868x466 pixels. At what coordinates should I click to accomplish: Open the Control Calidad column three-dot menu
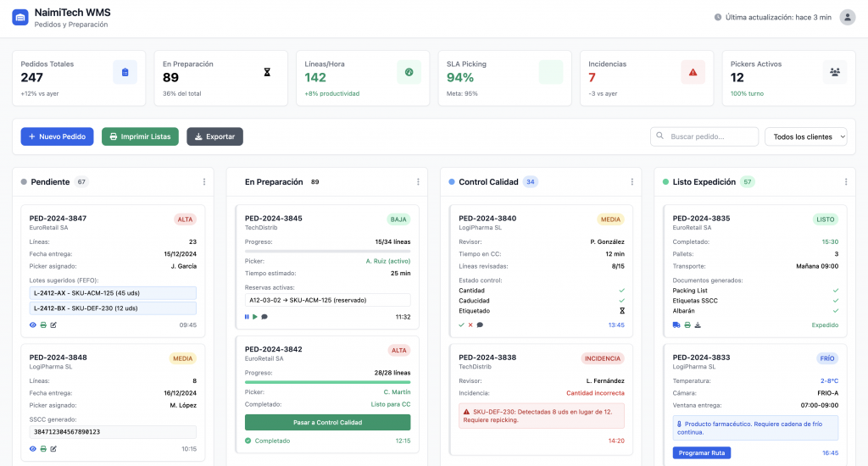[x=632, y=182]
